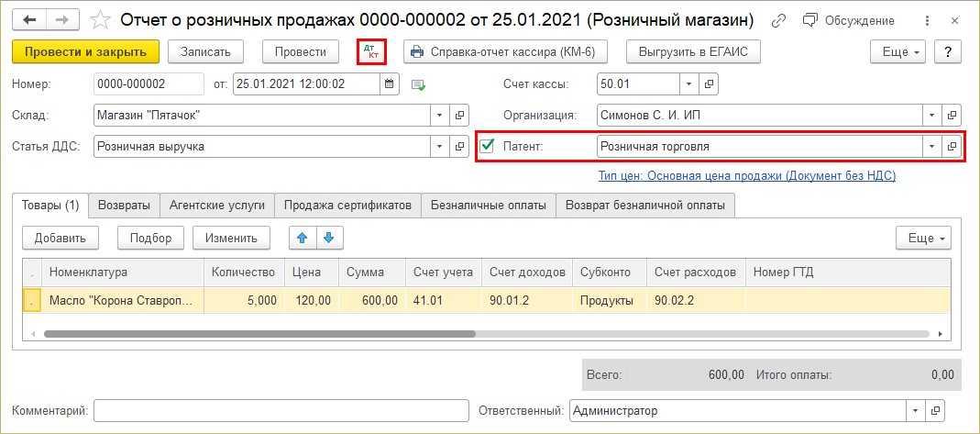Screen dimensions: 980x434
Task: Open Склад Магазин Пятачок details icon
Action: tap(459, 115)
